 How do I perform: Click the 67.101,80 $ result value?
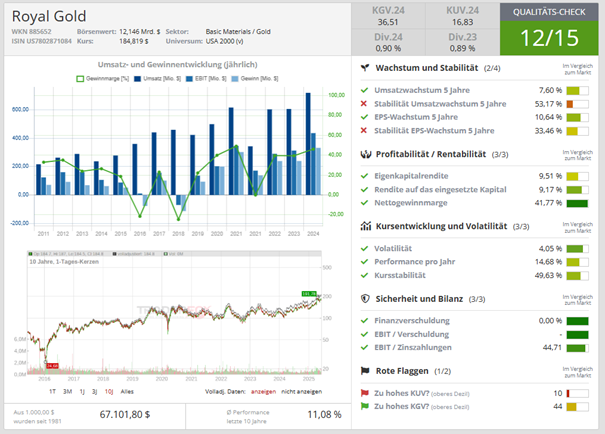pyautogui.click(x=125, y=414)
